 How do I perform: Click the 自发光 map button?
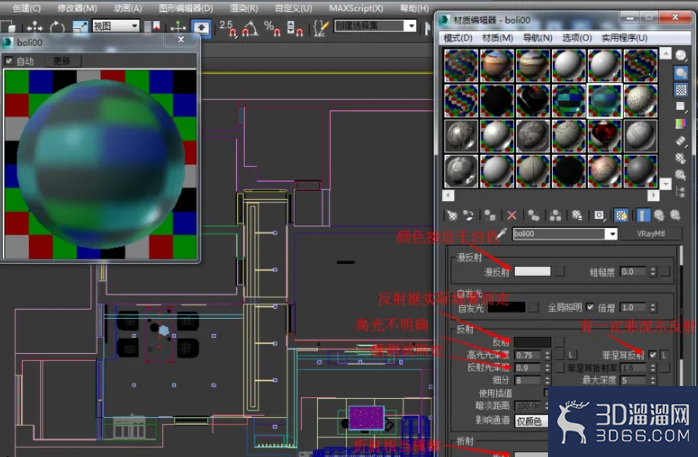[x=533, y=307]
